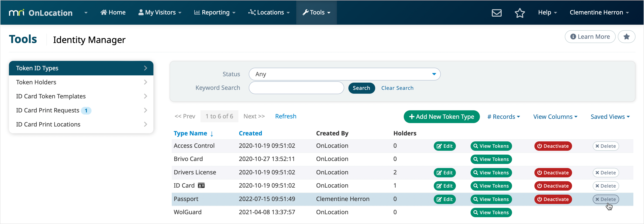Click the Learn More button
The width and height of the screenshot is (644, 224).
point(590,37)
